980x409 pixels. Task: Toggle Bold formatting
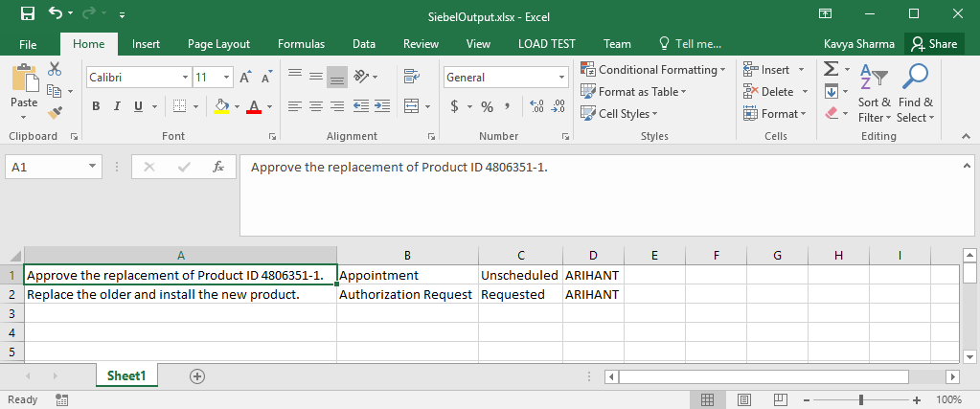(x=96, y=106)
